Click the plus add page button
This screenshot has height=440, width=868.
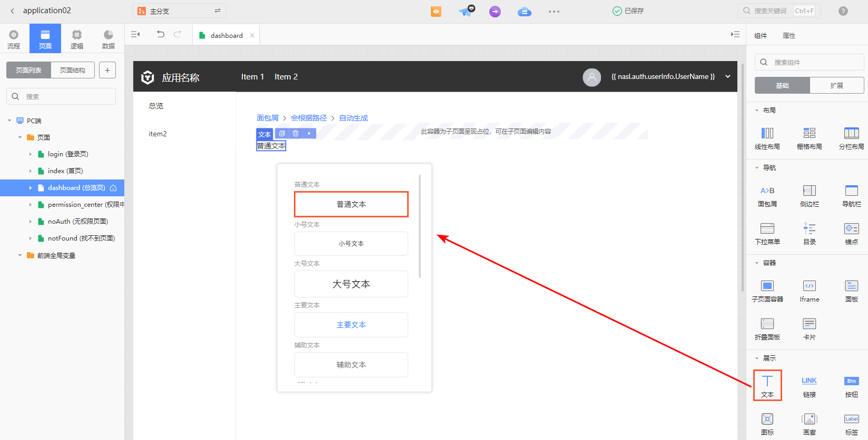point(107,70)
